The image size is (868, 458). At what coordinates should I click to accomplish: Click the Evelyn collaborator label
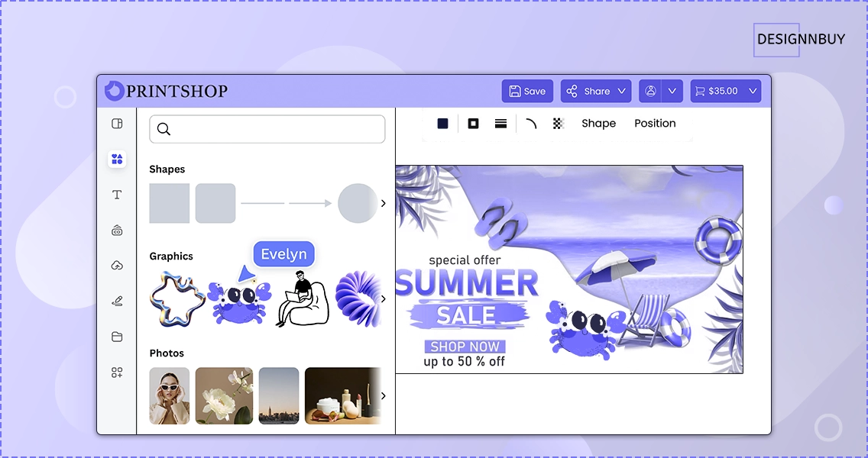pos(284,254)
